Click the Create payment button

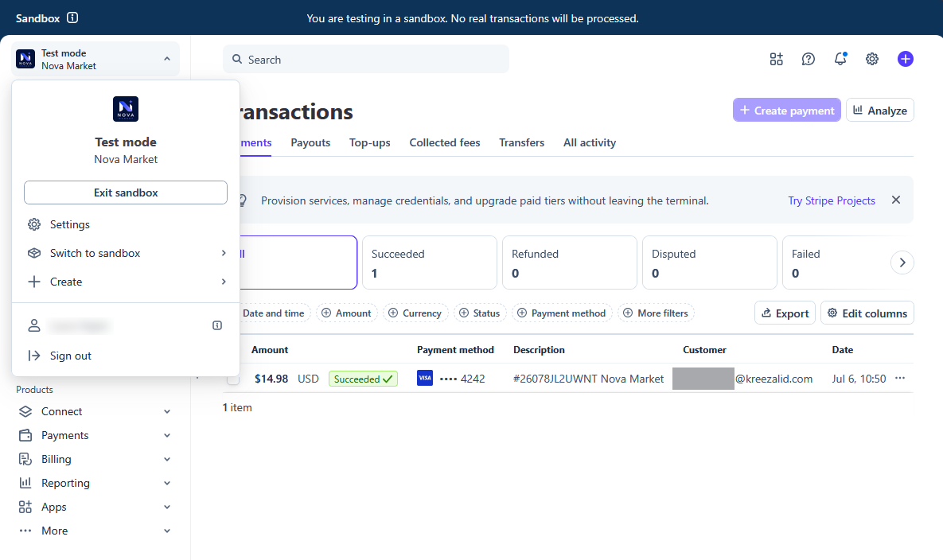tap(787, 110)
